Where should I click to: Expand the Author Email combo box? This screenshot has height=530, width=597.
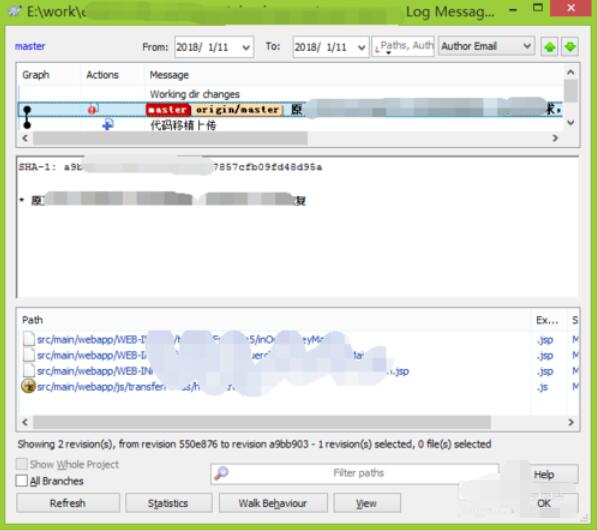tap(486, 46)
